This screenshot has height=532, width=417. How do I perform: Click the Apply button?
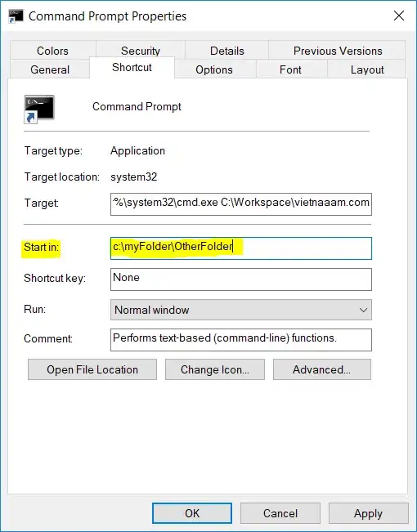[369, 513]
